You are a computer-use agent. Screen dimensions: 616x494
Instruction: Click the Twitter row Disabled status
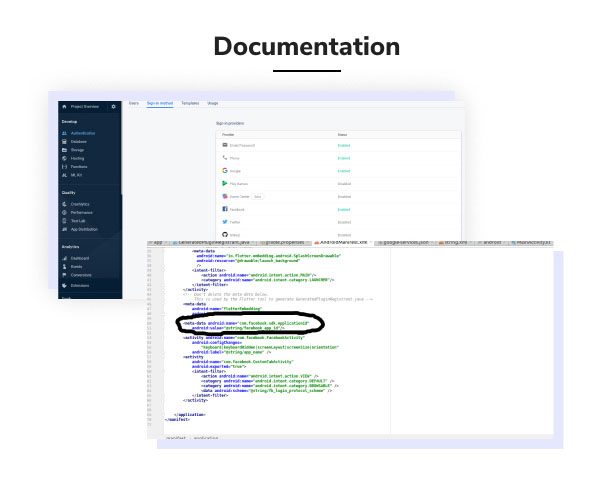tap(344, 222)
